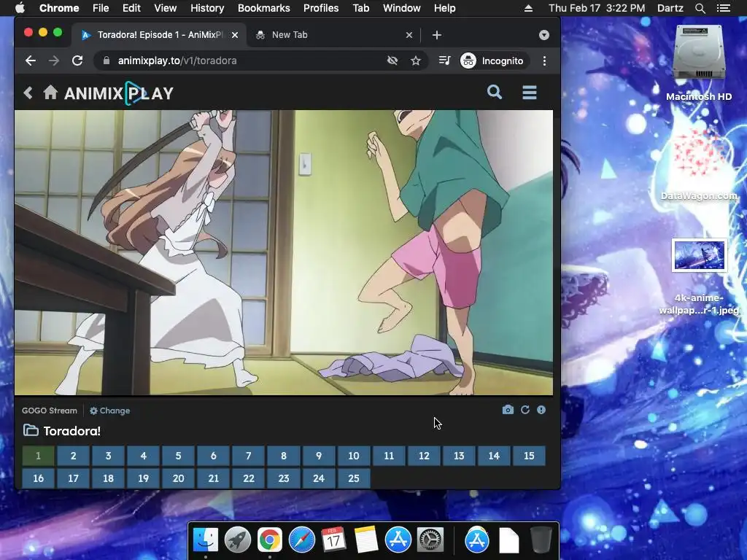Open Calendar from the Dock

tap(333, 540)
